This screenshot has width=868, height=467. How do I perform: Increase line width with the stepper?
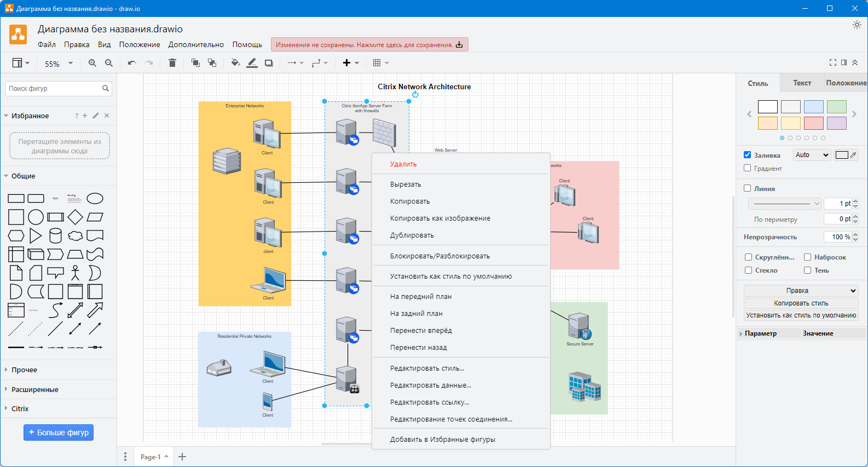coord(855,201)
